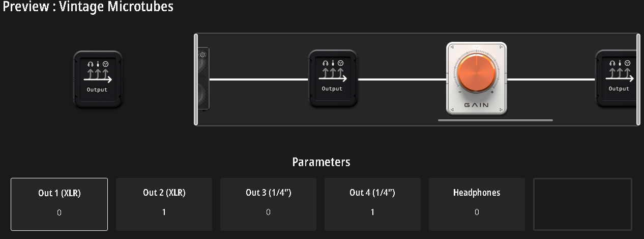Grab the left handle of the signal chain
This screenshot has width=644, height=239.
point(196,79)
